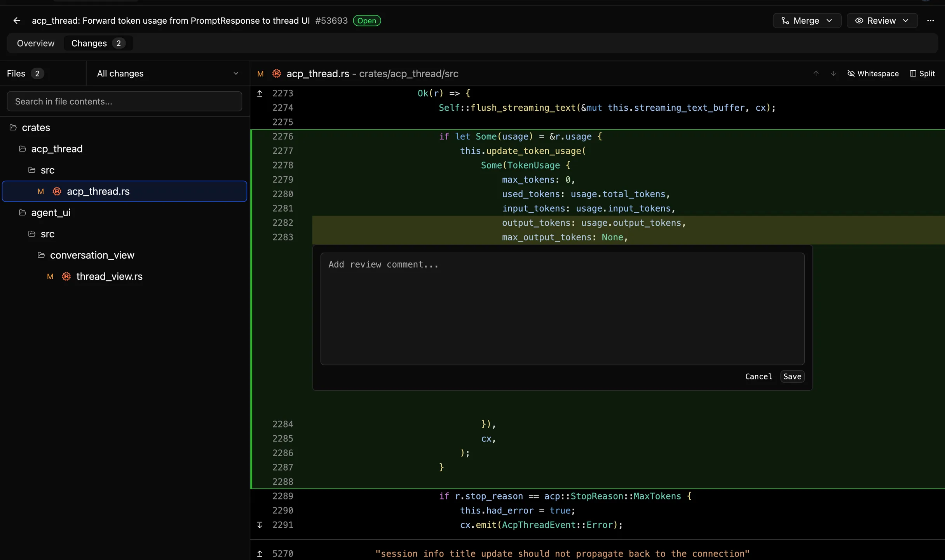Cancel the review comment
This screenshot has height=560, width=945.
coord(758,376)
